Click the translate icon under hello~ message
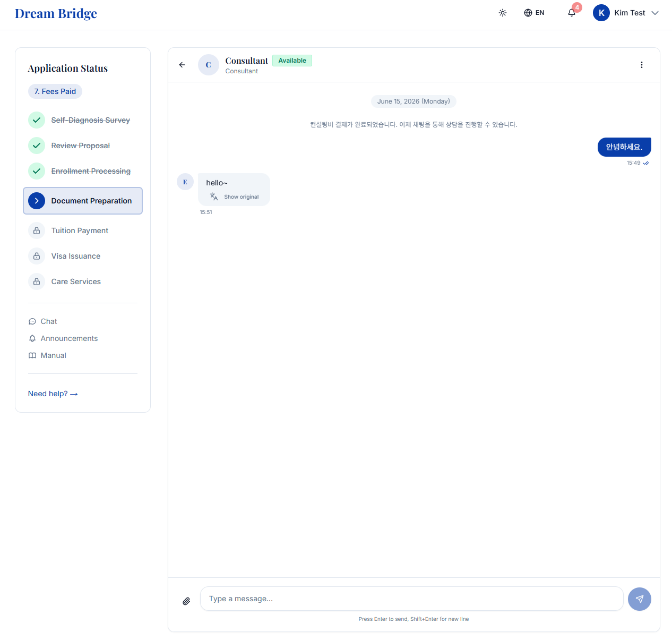The image size is (672, 640). (214, 197)
